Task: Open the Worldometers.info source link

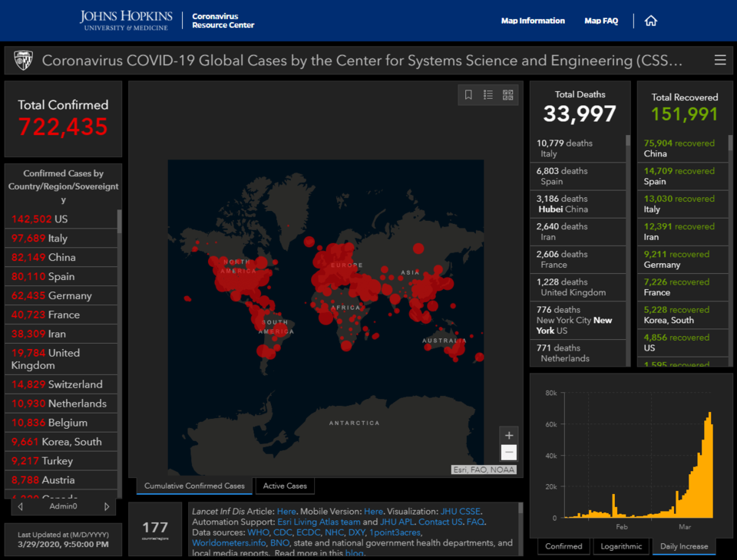Action: (229, 542)
